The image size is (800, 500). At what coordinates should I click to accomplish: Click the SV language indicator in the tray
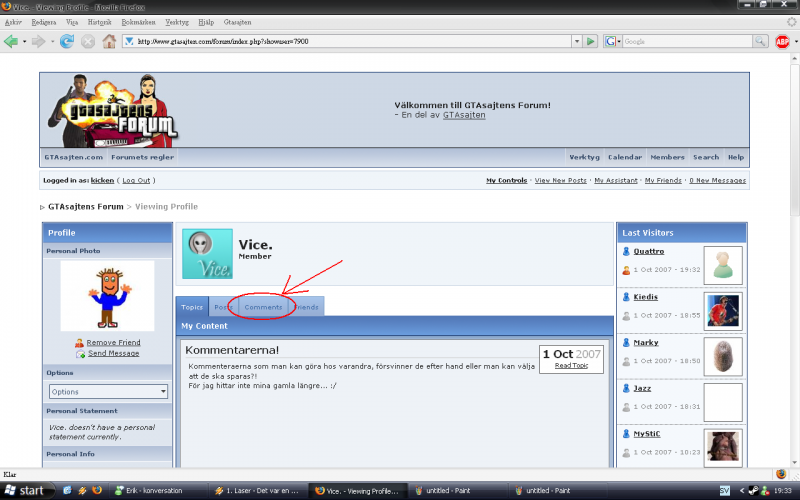(x=724, y=491)
